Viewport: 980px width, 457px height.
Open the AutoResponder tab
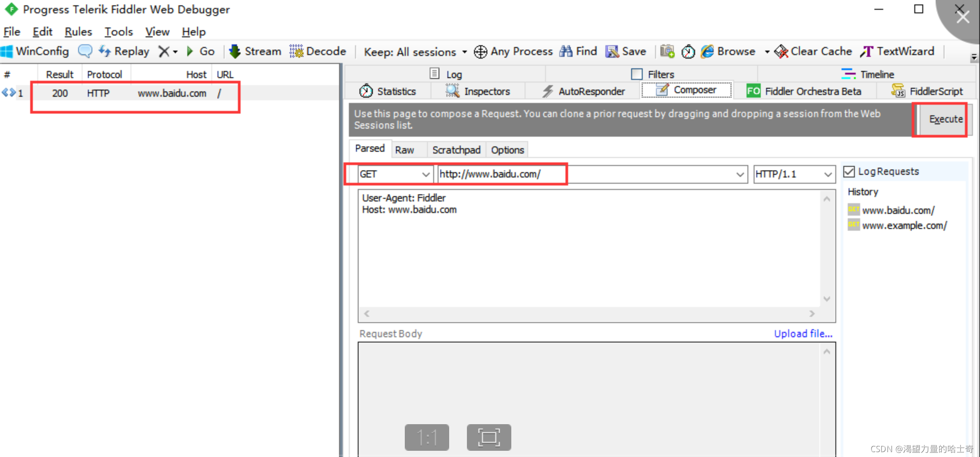click(x=583, y=91)
